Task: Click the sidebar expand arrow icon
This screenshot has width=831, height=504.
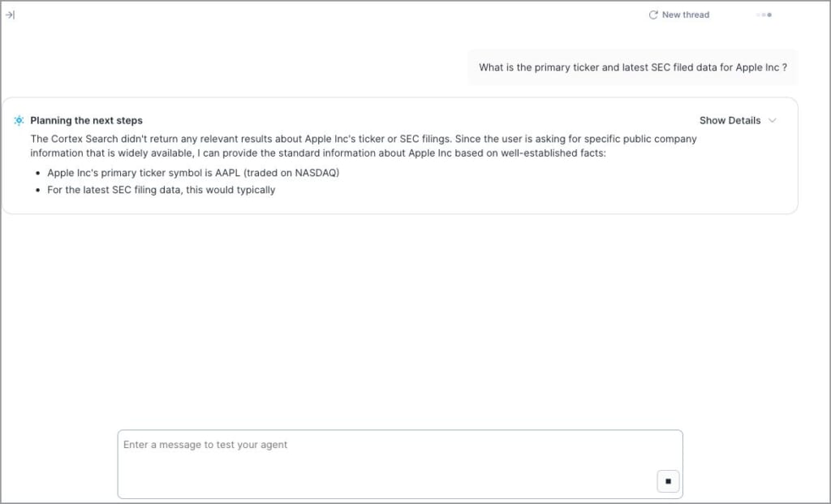Action: click(10, 15)
